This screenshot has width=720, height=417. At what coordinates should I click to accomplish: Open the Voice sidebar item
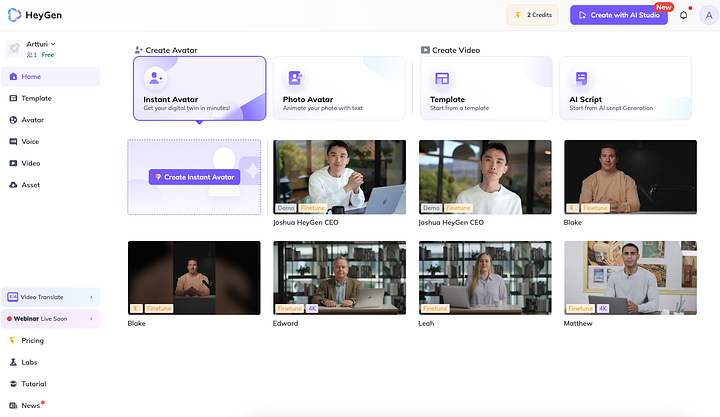(51, 141)
